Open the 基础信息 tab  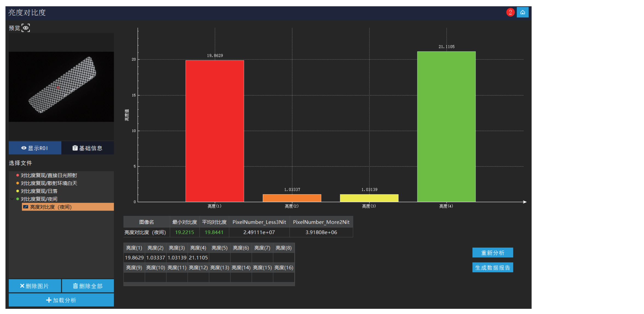(x=88, y=148)
